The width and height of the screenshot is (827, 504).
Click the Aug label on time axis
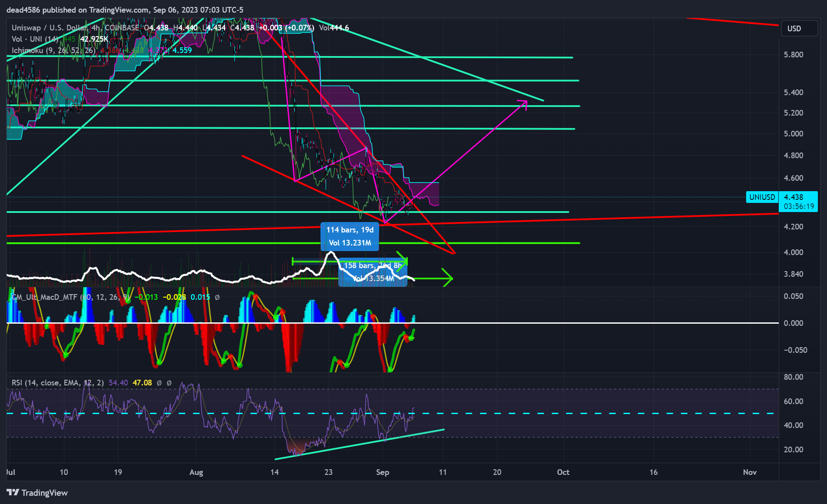196,472
